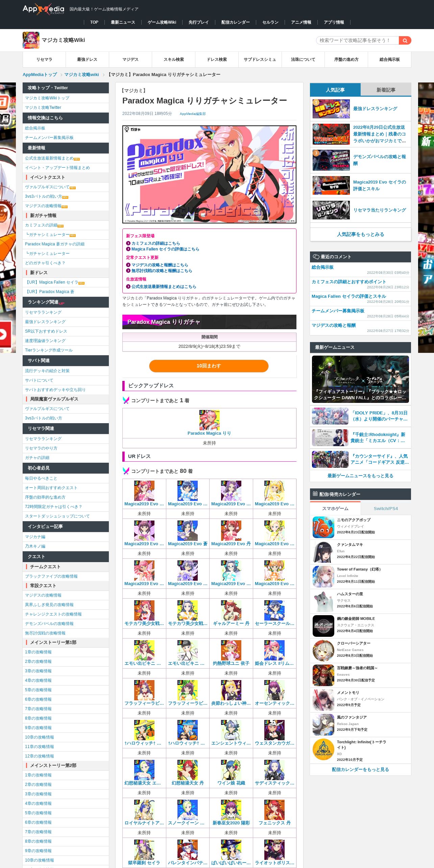Click the Magica2019 Evo 丹 dress icon
The image size is (434, 868).
pos(231,530)
